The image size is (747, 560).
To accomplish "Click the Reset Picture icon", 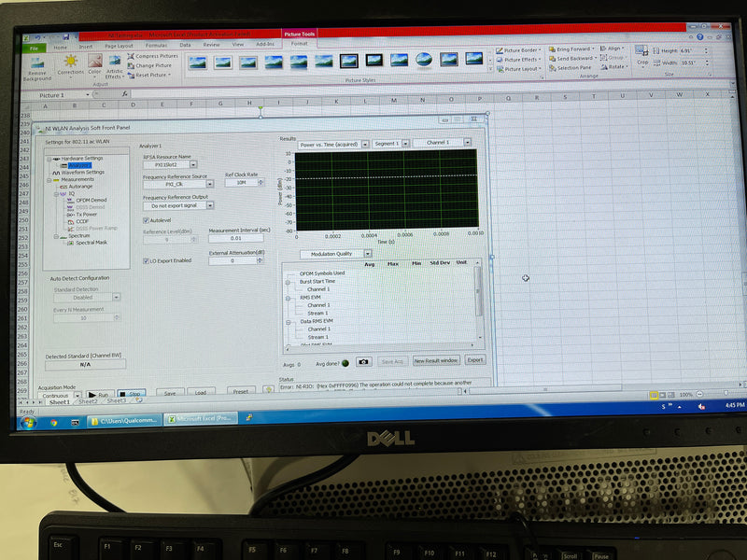I will [x=131, y=76].
